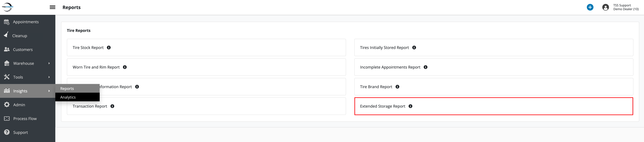Open the Extended Storage Report
Viewport: 644px width, 142px height.
tap(383, 106)
